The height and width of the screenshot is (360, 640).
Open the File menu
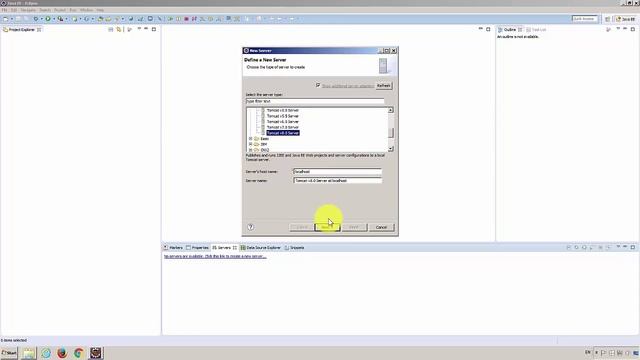click(x=4, y=10)
